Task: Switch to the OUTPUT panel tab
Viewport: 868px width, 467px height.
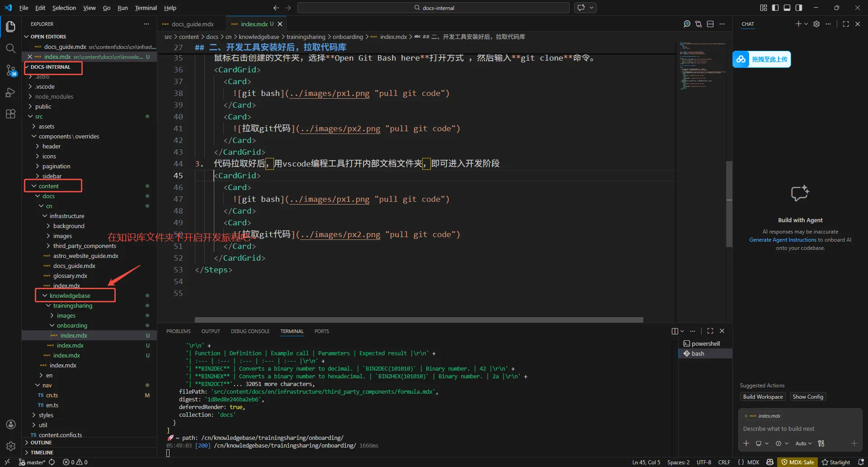Action: pos(211,331)
